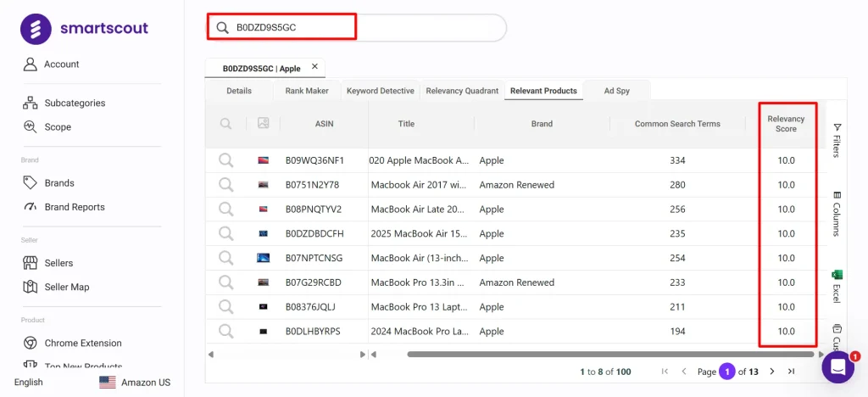Screen dimensions: 868x397
Task: Click the magnifier icon for B0DZDBDCFH
Action: pyautogui.click(x=225, y=233)
